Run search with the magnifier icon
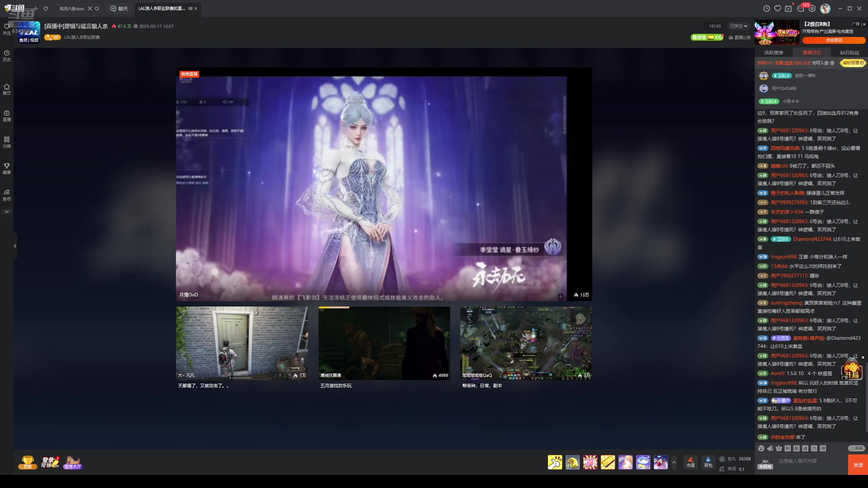This screenshot has height=488, width=868. point(97,9)
